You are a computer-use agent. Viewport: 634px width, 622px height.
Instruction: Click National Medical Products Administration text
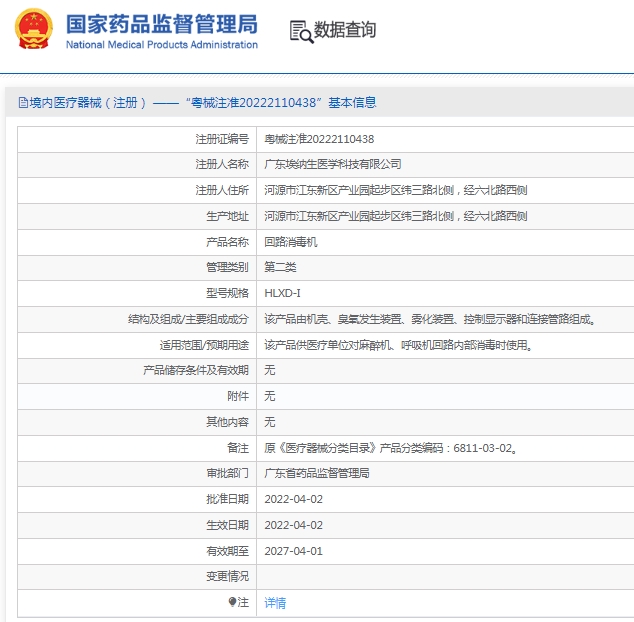click(162, 44)
